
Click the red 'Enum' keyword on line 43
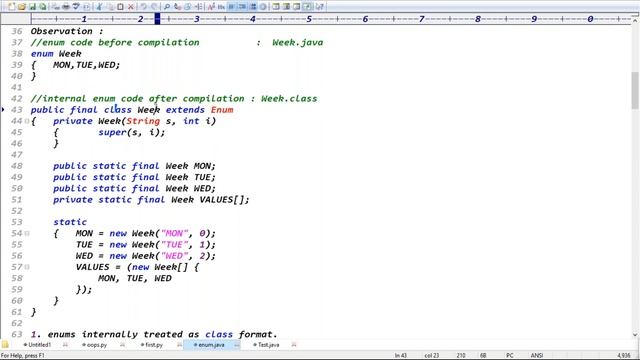222,110
